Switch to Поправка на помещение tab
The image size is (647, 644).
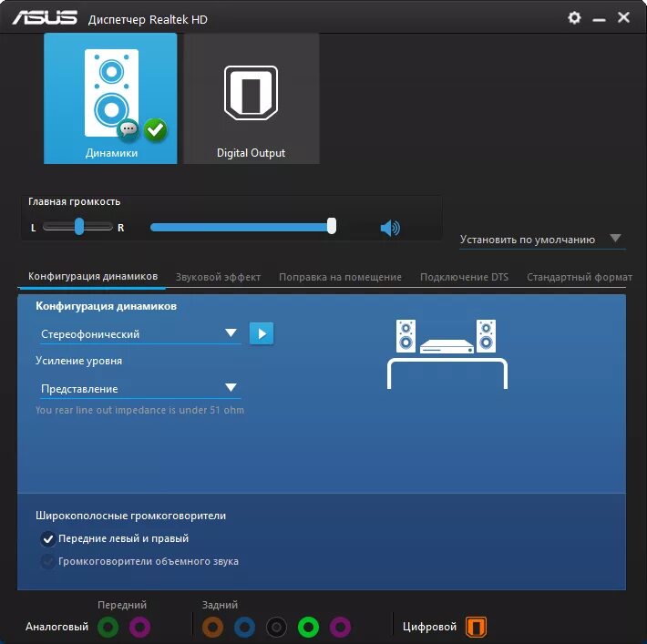click(340, 277)
